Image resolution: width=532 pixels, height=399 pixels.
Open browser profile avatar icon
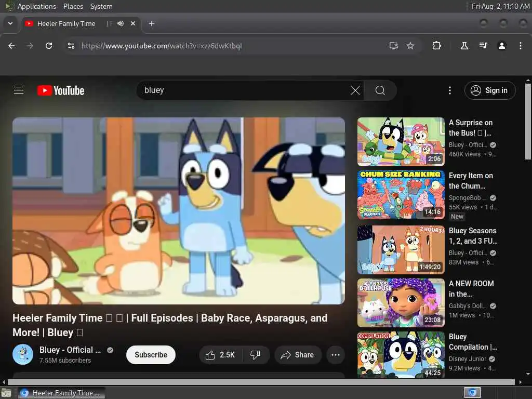[502, 46]
